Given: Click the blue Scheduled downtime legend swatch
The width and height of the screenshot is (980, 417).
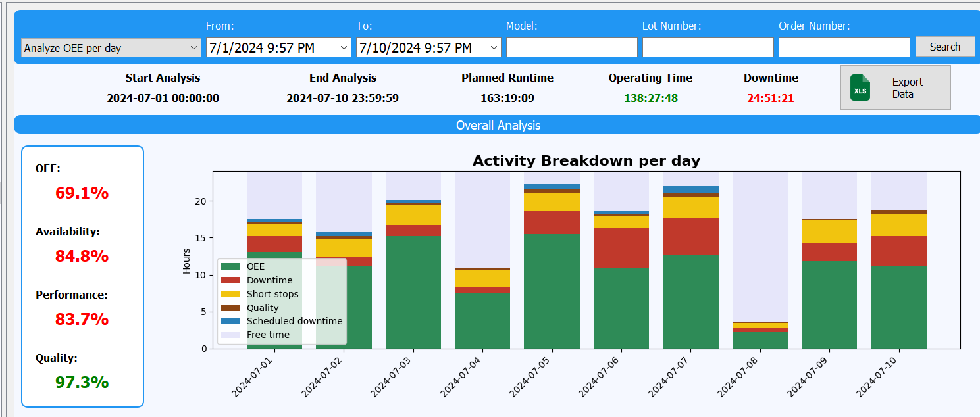Looking at the screenshot, I should 230,321.
